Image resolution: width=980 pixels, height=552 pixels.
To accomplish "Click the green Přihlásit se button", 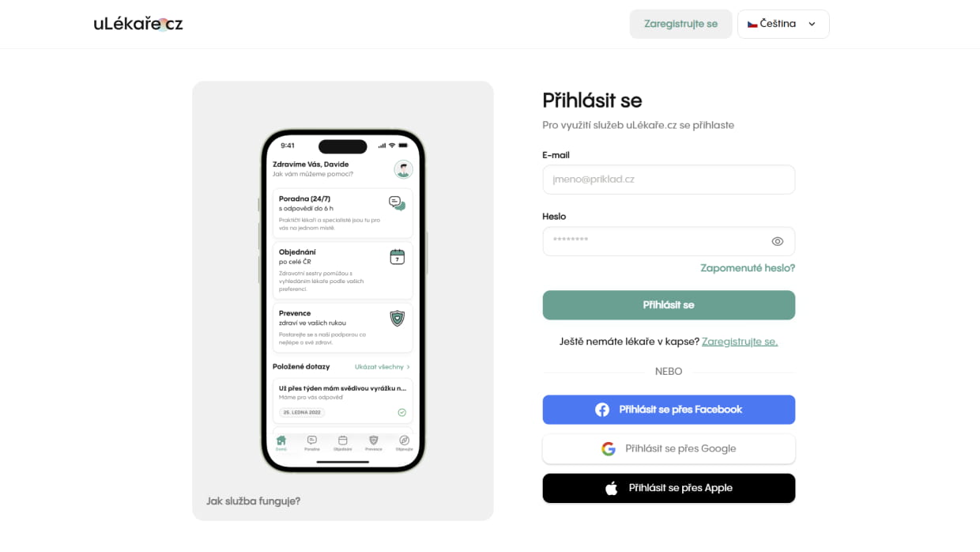I will click(x=669, y=304).
